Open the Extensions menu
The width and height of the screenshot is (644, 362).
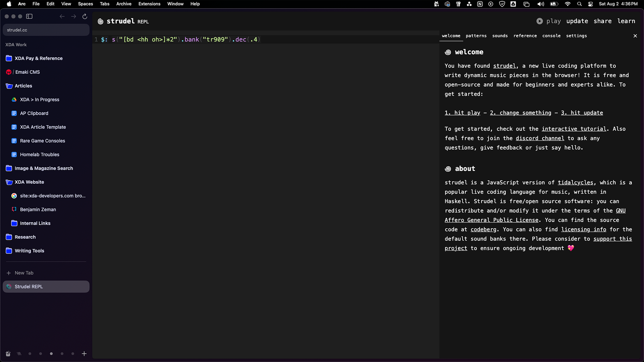(x=149, y=4)
